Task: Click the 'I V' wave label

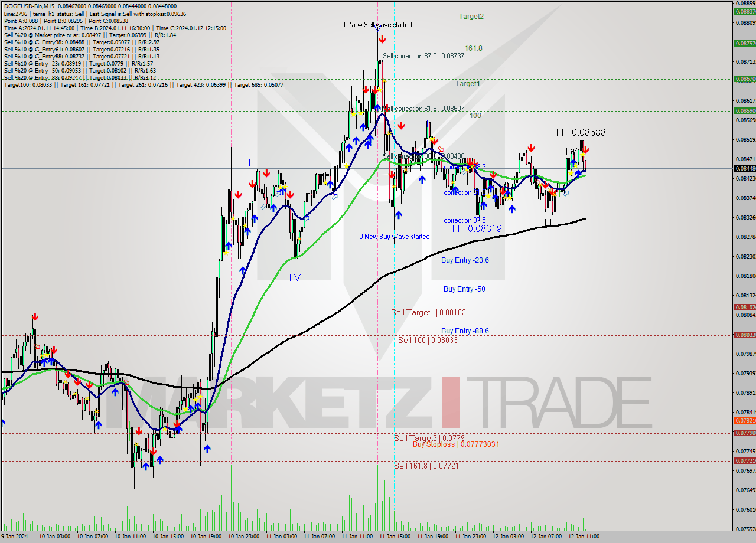Action: (x=296, y=276)
